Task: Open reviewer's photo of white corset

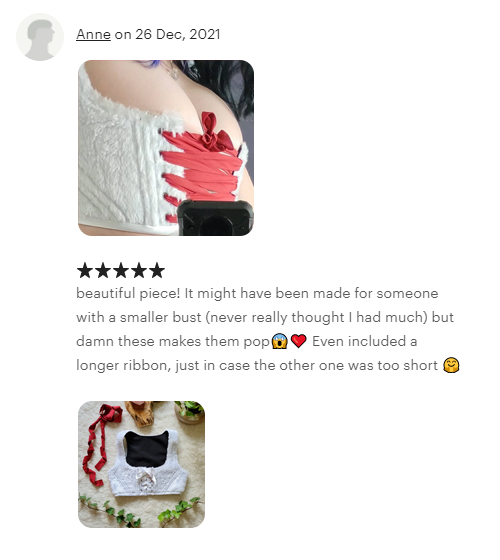Action: click(x=166, y=148)
